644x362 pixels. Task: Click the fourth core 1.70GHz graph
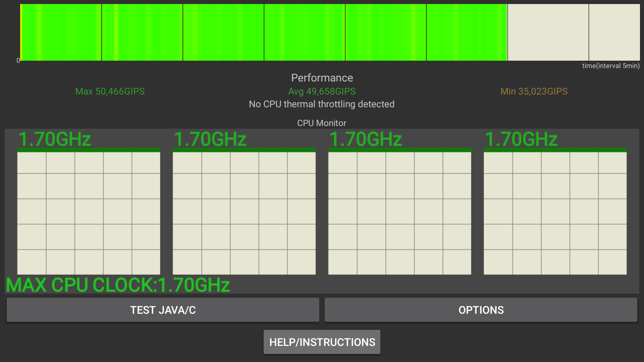(x=555, y=213)
